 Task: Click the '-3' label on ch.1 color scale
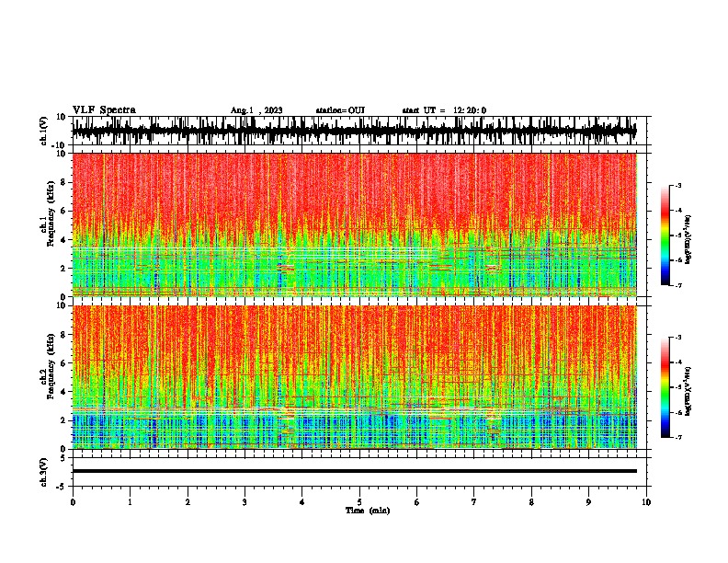click(677, 185)
